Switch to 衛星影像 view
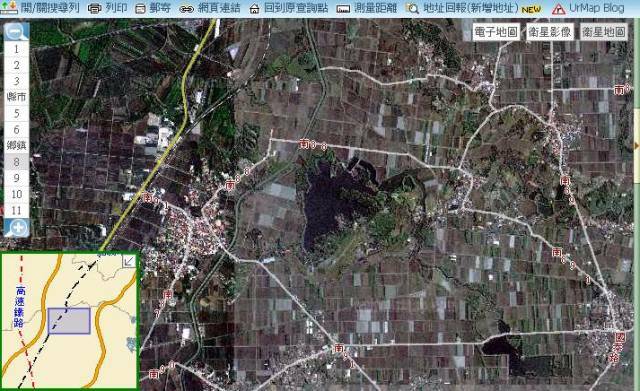640x391 pixels. [549, 32]
